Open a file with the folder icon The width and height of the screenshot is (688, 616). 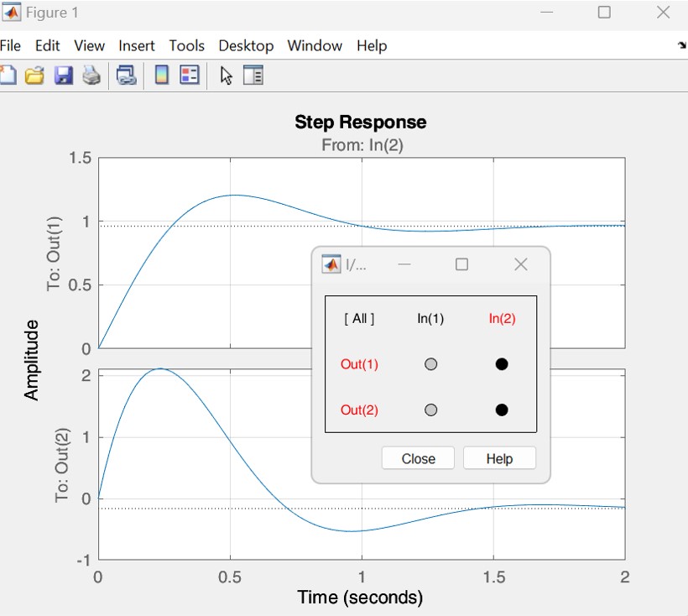coord(34,76)
